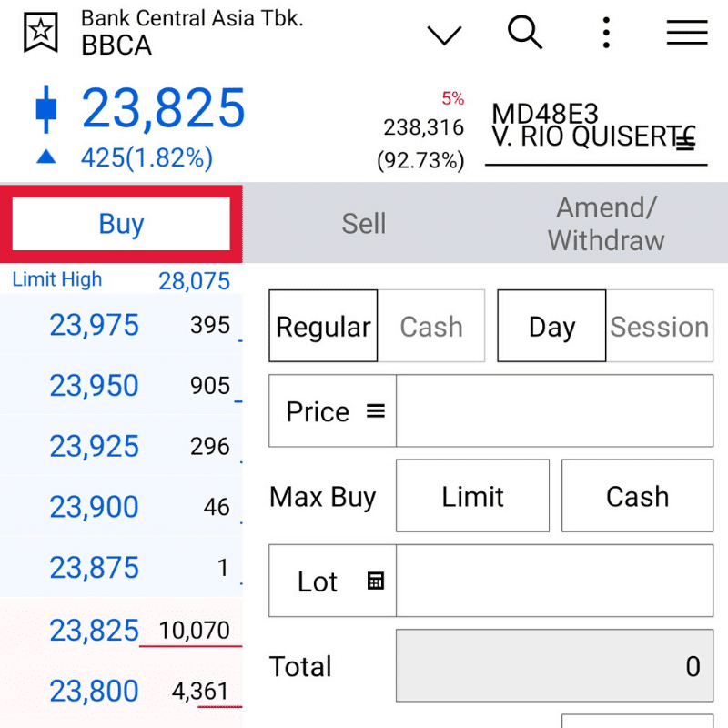Screen dimensions: 728x728
Task: Expand the stock selector chevron next to BBCA
Action: [x=444, y=35]
